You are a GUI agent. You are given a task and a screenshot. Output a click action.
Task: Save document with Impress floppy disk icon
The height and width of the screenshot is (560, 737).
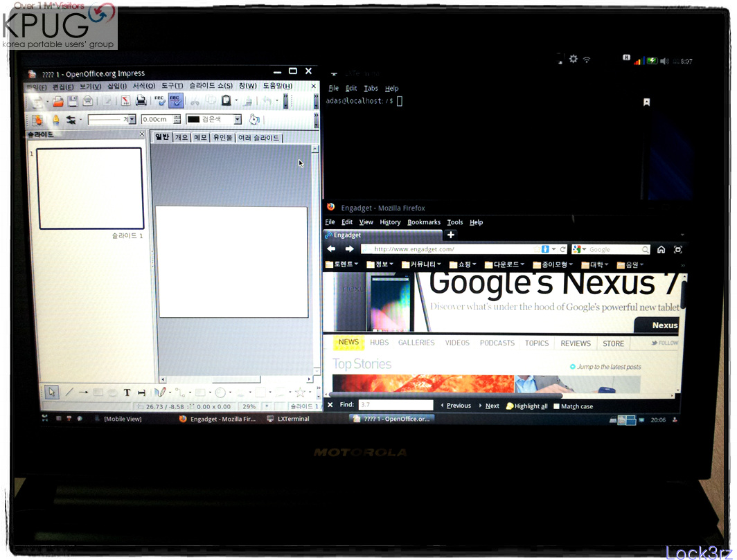[x=72, y=101]
